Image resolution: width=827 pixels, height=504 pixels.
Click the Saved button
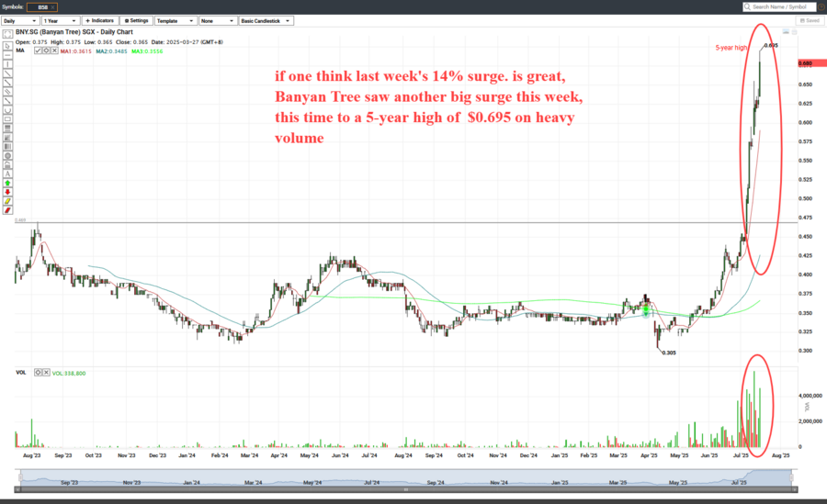[x=810, y=20]
